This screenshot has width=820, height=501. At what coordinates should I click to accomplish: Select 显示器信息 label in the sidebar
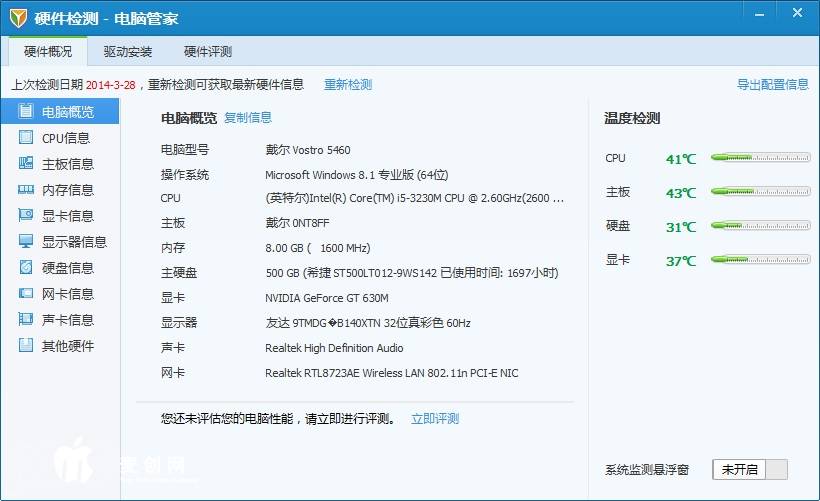pyautogui.click(x=74, y=242)
